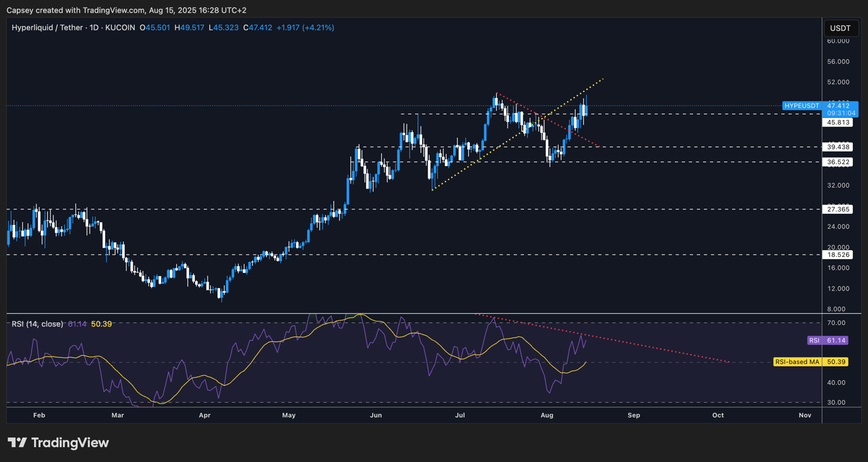The width and height of the screenshot is (868, 462).
Task: Click the RSI-based MA label
Action: tap(797, 361)
